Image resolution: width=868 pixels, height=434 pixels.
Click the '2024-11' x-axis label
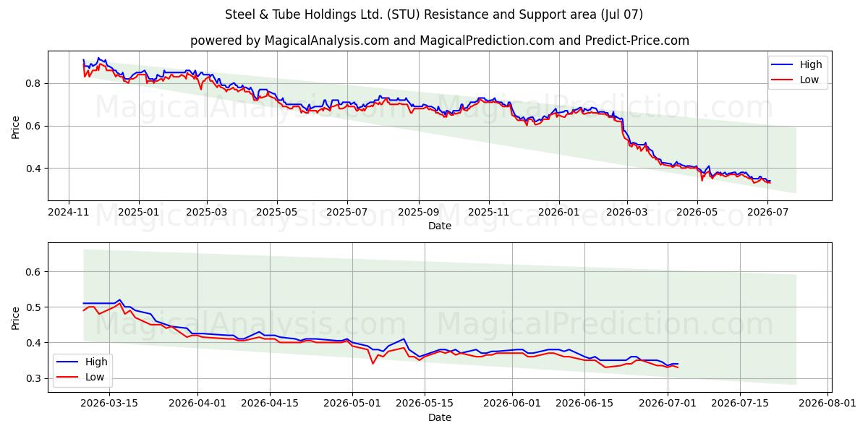click(x=69, y=213)
